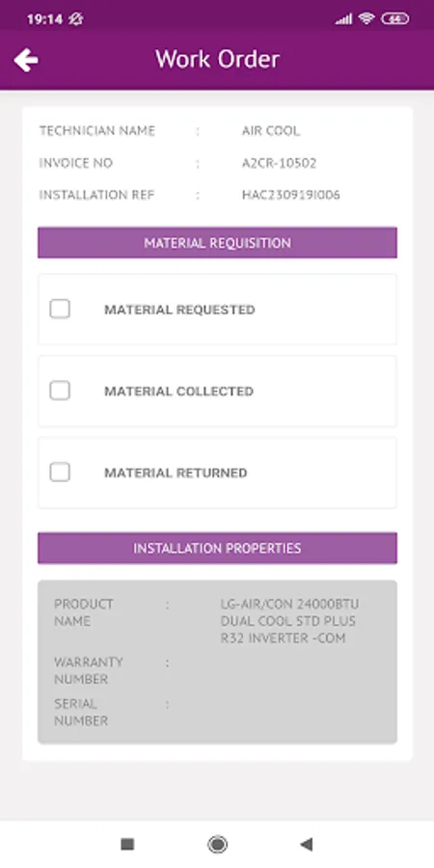
Task: Tap Android recent apps square button
Action: tap(127, 844)
